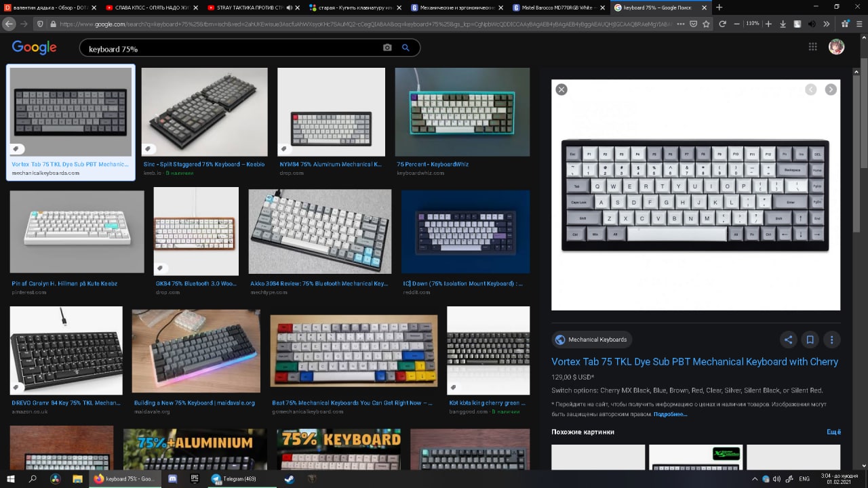Click the 'DREVO Gramr 84 Key' result caption

66,403
